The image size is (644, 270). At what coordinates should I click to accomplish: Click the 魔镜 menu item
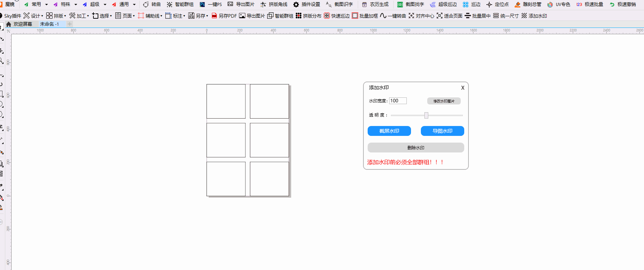(x=10, y=4)
